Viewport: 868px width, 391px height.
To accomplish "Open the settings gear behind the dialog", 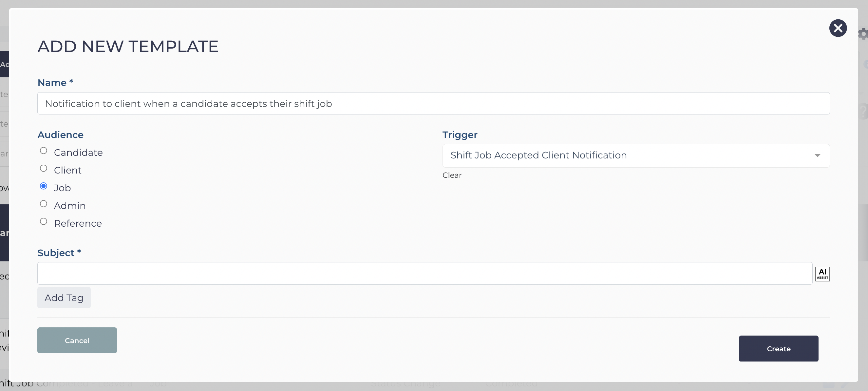I will (x=863, y=34).
